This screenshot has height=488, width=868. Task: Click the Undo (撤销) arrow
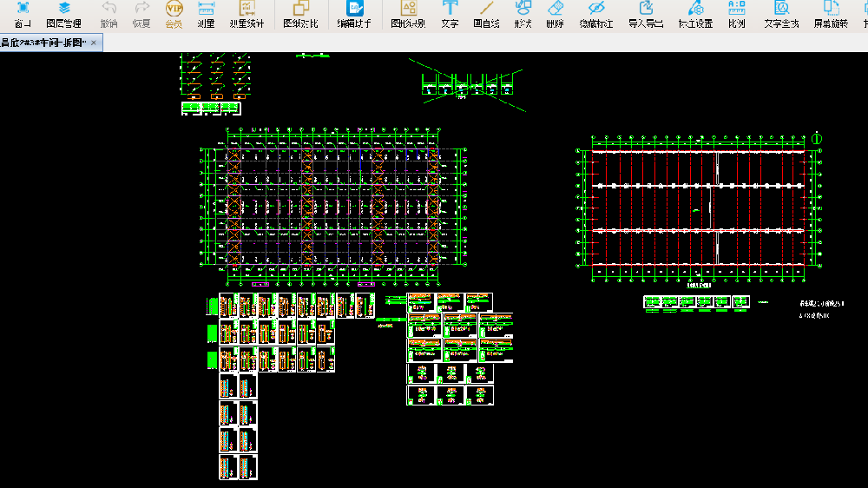pos(109,14)
